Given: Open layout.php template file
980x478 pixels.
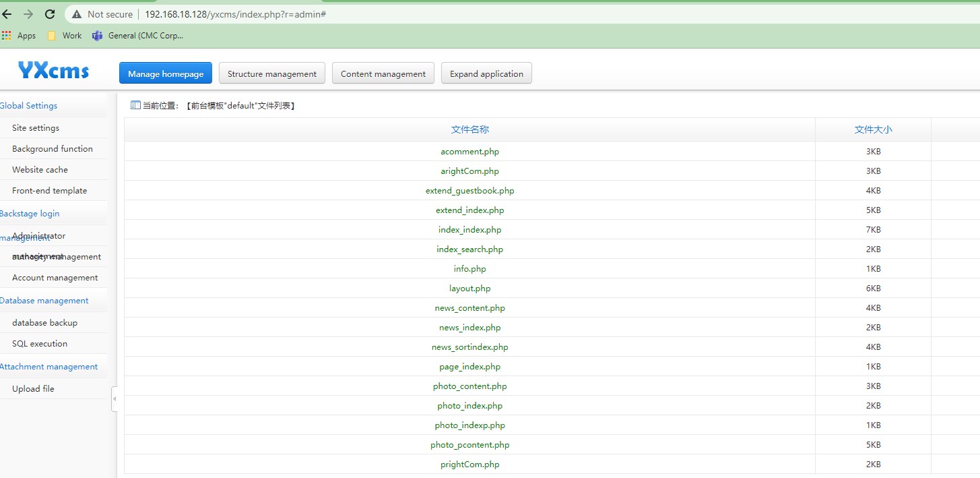Looking at the screenshot, I should pyautogui.click(x=469, y=288).
